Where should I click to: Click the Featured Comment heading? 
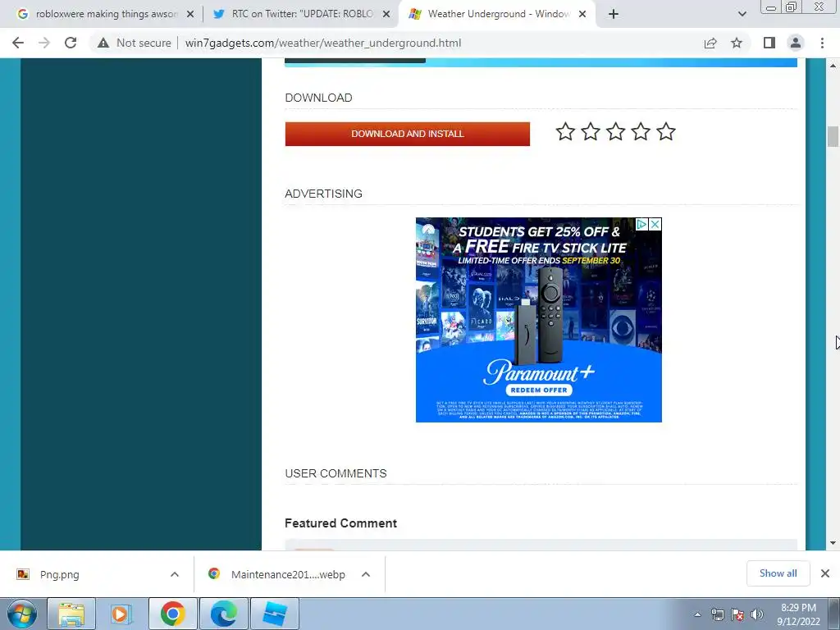(340, 523)
